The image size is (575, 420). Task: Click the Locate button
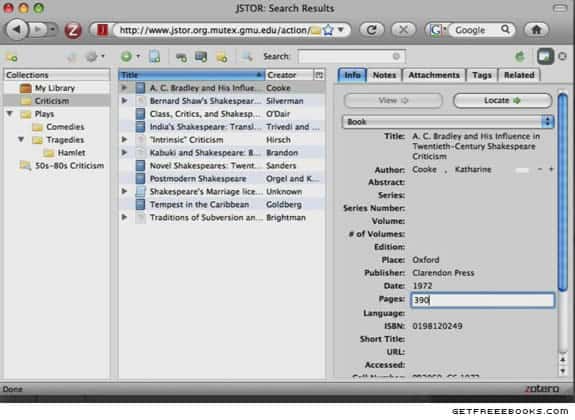[x=502, y=101]
